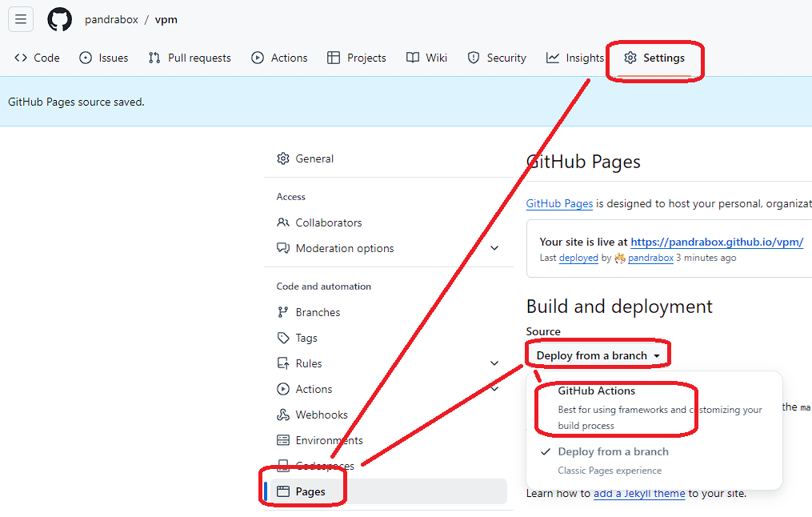Open the Pull requests tab
This screenshot has height=517, width=812.
[190, 58]
